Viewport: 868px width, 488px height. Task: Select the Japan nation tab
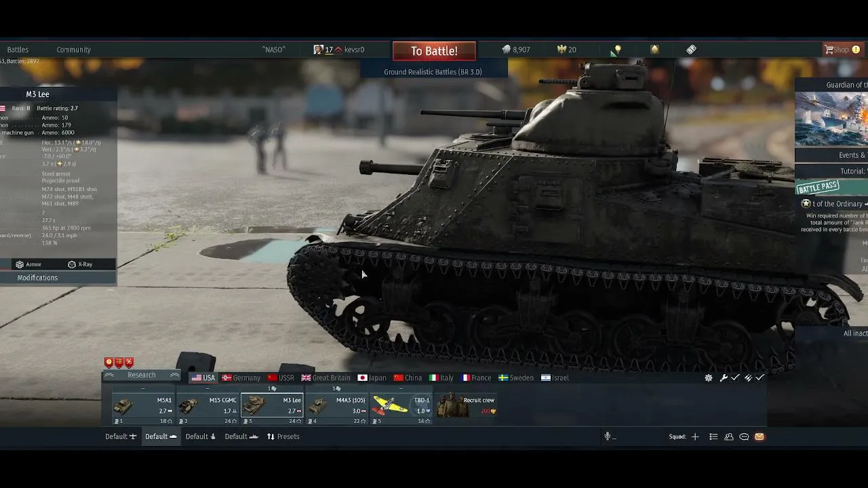(x=372, y=378)
